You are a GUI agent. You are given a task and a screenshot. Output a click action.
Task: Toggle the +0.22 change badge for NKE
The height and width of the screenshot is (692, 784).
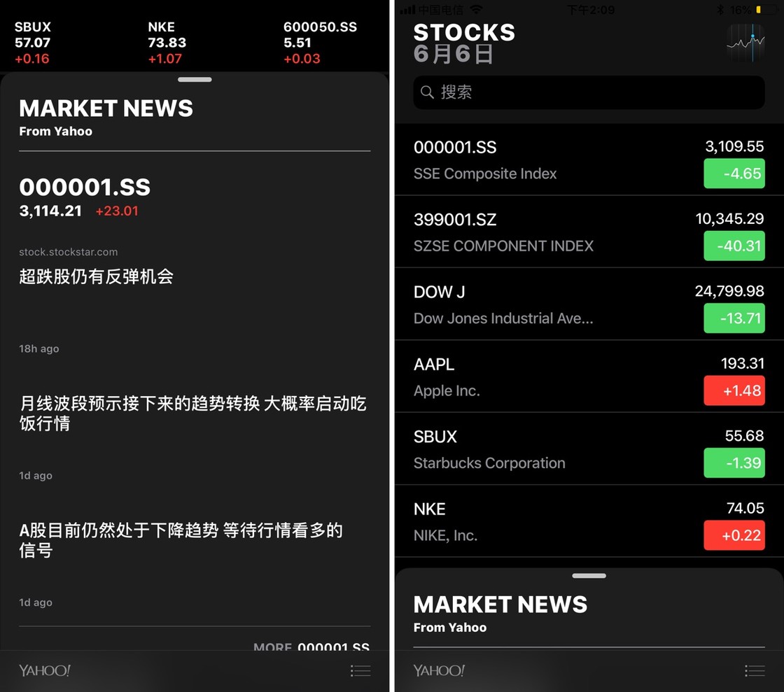tap(734, 535)
